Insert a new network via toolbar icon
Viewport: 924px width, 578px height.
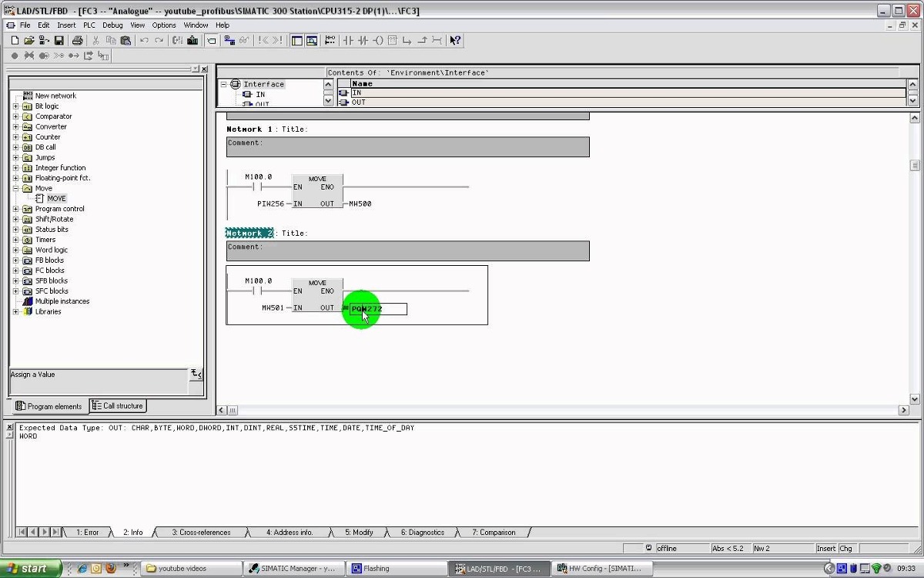click(330, 40)
